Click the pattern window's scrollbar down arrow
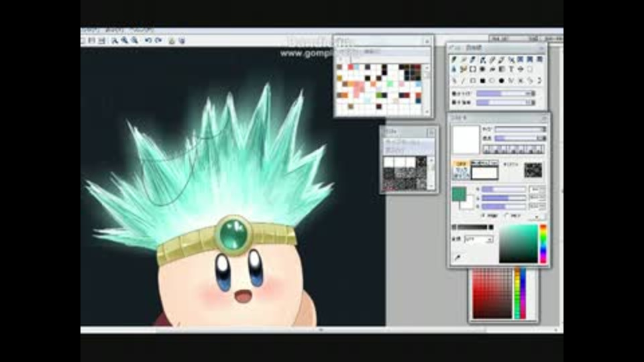Screen dimensions: 644x362 tap(431, 186)
